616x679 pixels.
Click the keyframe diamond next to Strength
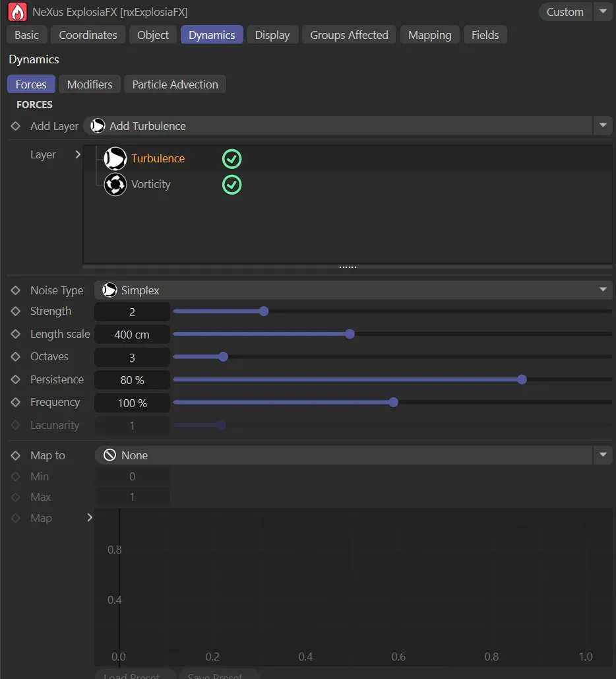point(15,311)
